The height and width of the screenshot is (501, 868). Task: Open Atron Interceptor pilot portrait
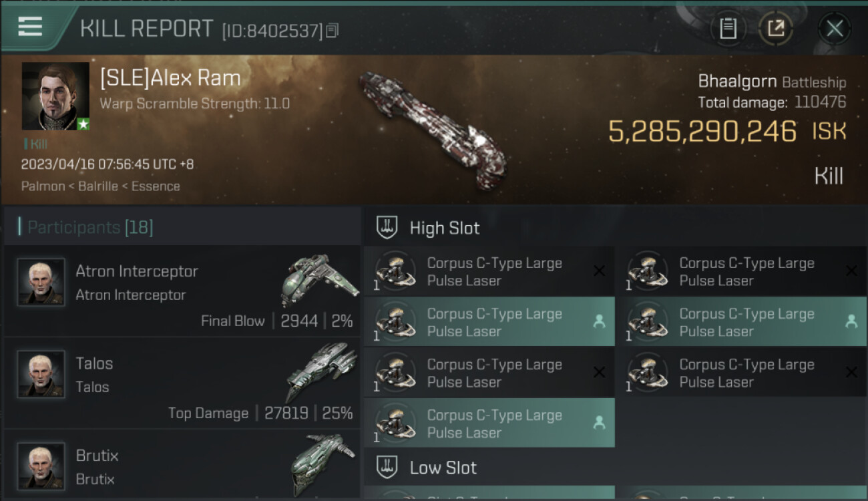pos(41,283)
